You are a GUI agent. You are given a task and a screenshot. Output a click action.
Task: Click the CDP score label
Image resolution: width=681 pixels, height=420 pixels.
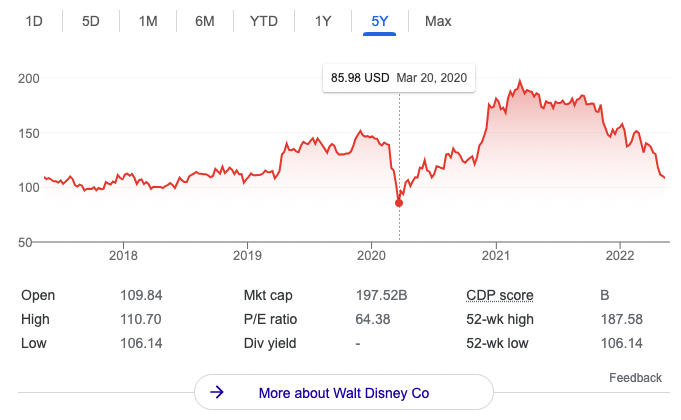pos(500,295)
